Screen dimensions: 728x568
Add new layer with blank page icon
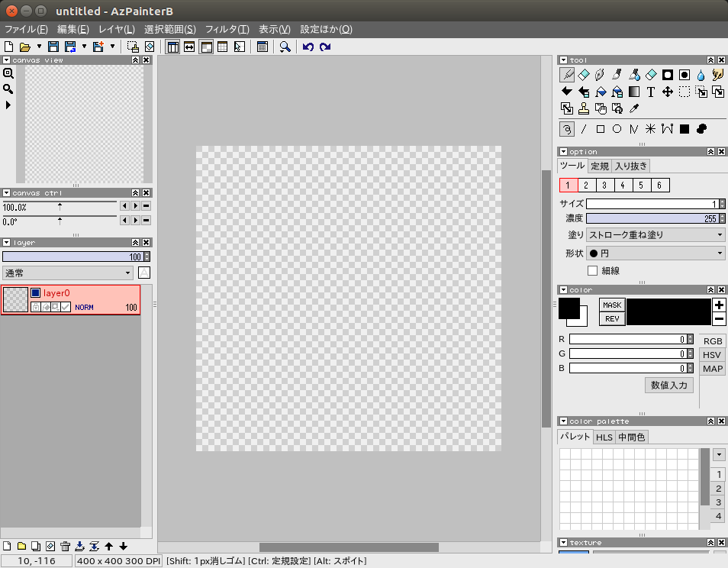(x=7, y=546)
